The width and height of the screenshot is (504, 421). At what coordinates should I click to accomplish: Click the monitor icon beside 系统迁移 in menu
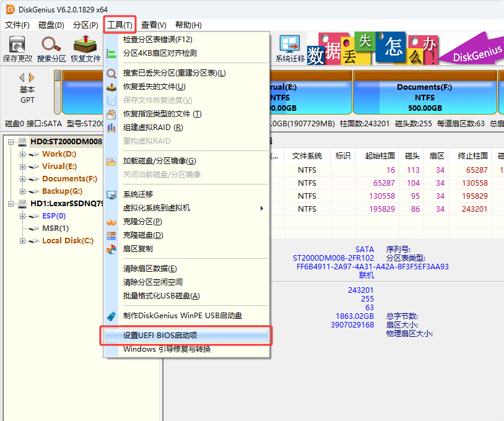pyautogui.click(x=111, y=195)
